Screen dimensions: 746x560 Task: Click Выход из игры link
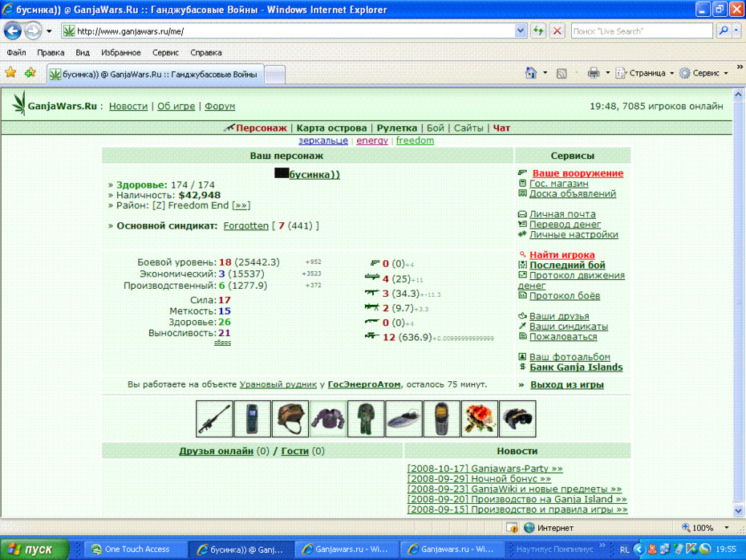pos(567,384)
